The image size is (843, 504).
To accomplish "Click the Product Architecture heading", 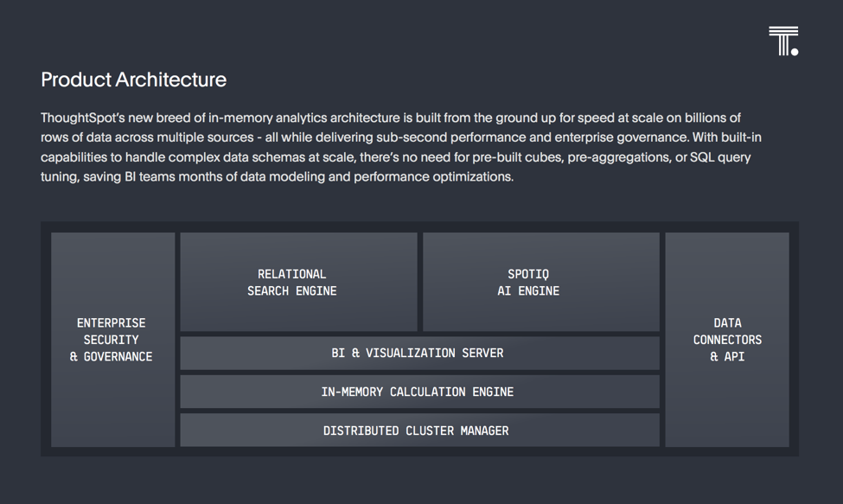I will click(x=133, y=80).
